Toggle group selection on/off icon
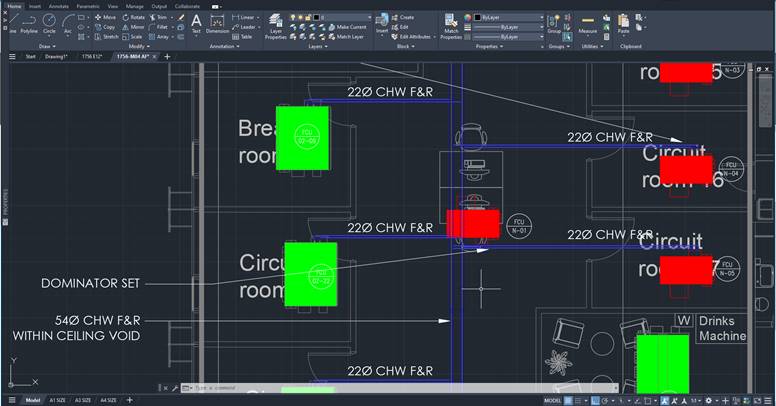 [567, 37]
